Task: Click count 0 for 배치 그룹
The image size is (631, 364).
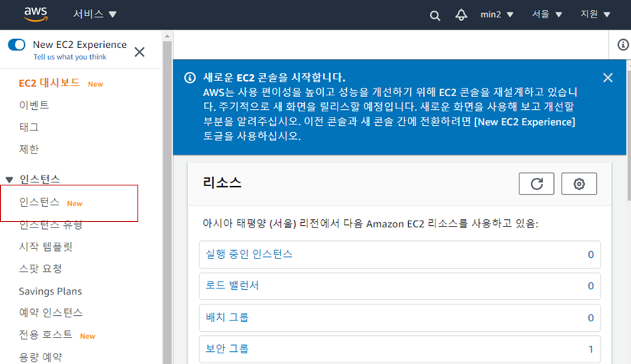Action: coord(591,318)
